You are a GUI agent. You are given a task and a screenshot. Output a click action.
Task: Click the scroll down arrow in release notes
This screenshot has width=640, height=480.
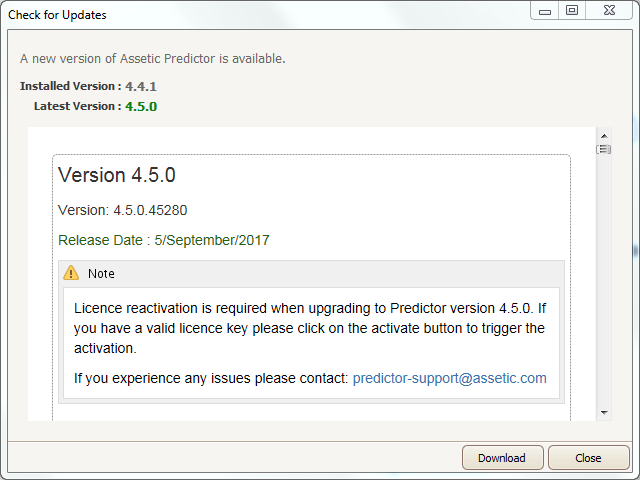click(604, 413)
